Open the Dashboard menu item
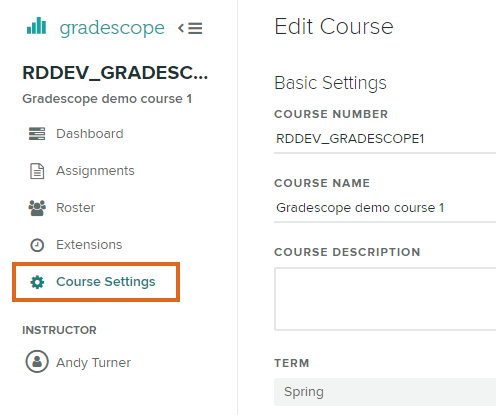496x415 pixels. tap(90, 134)
